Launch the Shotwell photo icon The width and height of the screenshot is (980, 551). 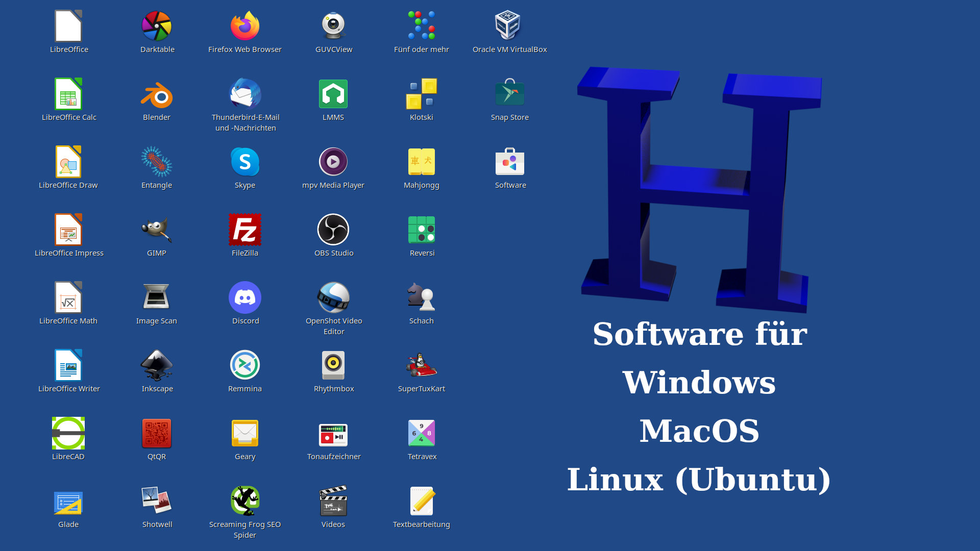click(157, 500)
